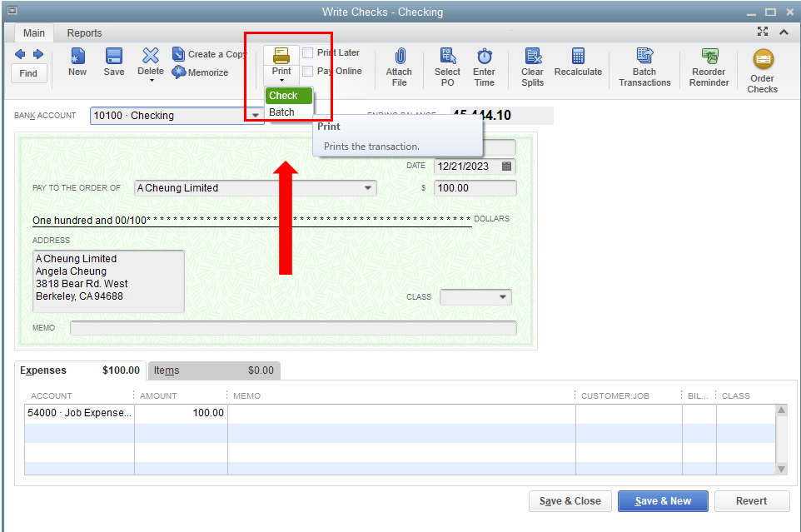Click the Save & New button
The image size is (801, 532).
[x=663, y=501]
